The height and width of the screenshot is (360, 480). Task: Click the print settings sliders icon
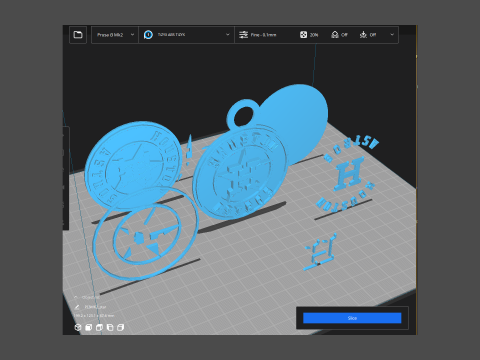pos(243,35)
